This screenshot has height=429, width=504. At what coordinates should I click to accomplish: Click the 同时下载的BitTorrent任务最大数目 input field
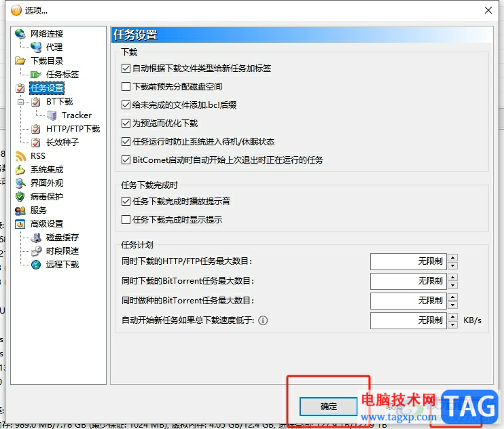[408, 281]
